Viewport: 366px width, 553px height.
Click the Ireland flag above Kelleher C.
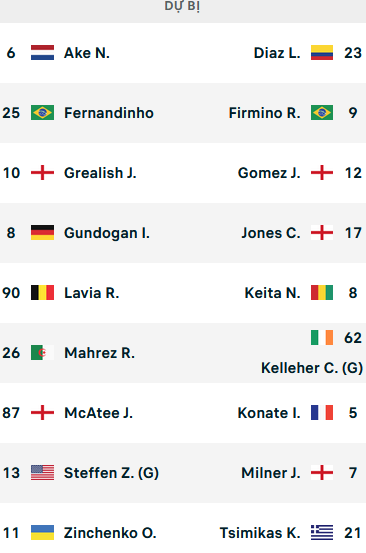(x=322, y=338)
